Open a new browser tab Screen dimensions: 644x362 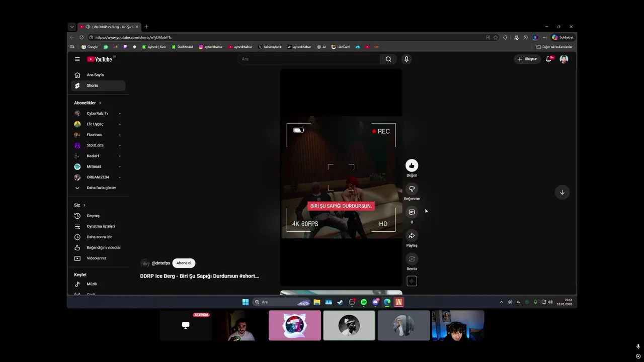coord(146,27)
